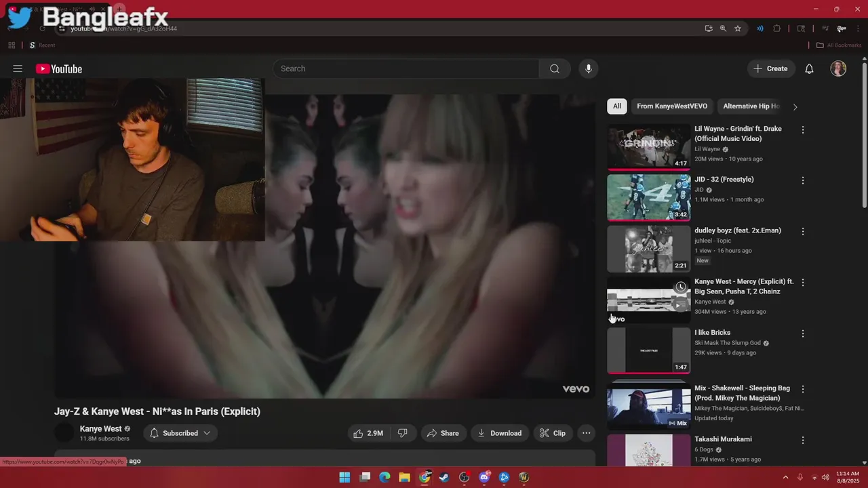Screen dimensions: 868x488
Task: Open File Explorer from the taskbar
Action: pos(404,477)
